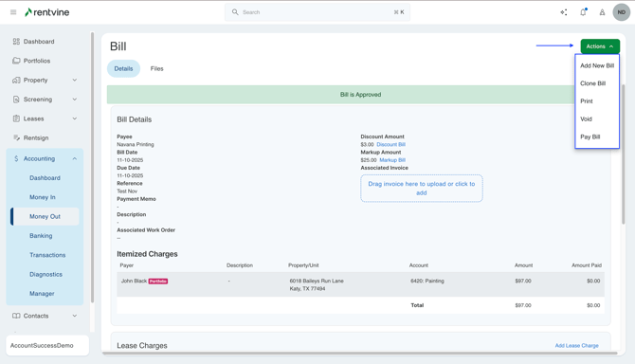Close the green Actions dropdown
The width and height of the screenshot is (635, 364).
pos(600,46)
